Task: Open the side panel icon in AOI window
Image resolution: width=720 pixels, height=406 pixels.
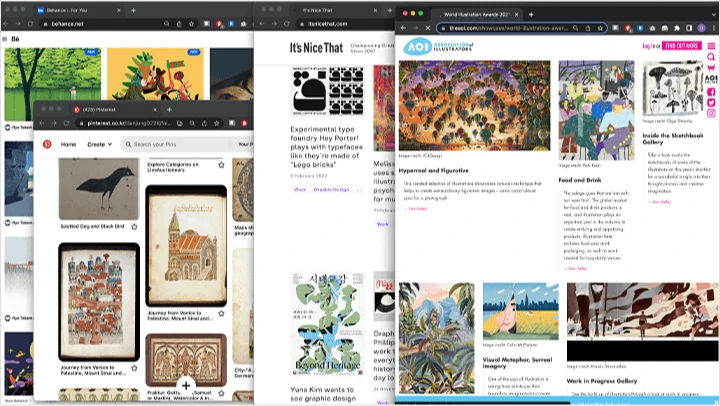Action: [689, 28]
